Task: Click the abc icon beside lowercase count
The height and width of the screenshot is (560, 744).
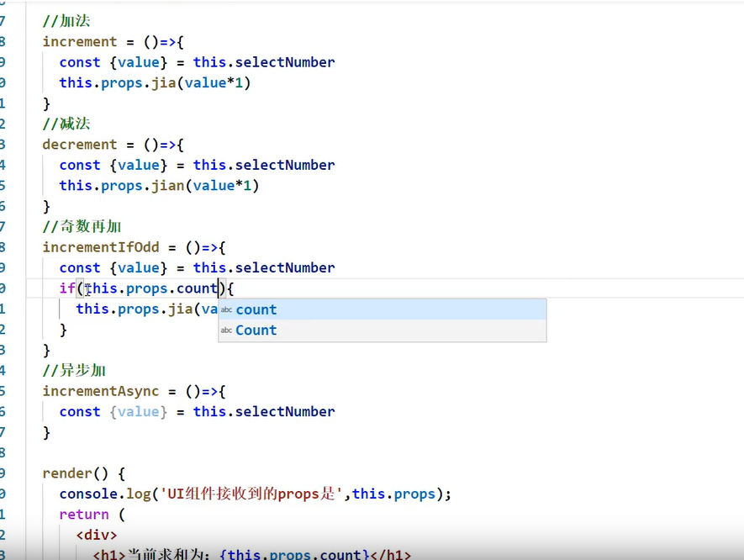Action: pyautogui.click(x=226, y=310)
